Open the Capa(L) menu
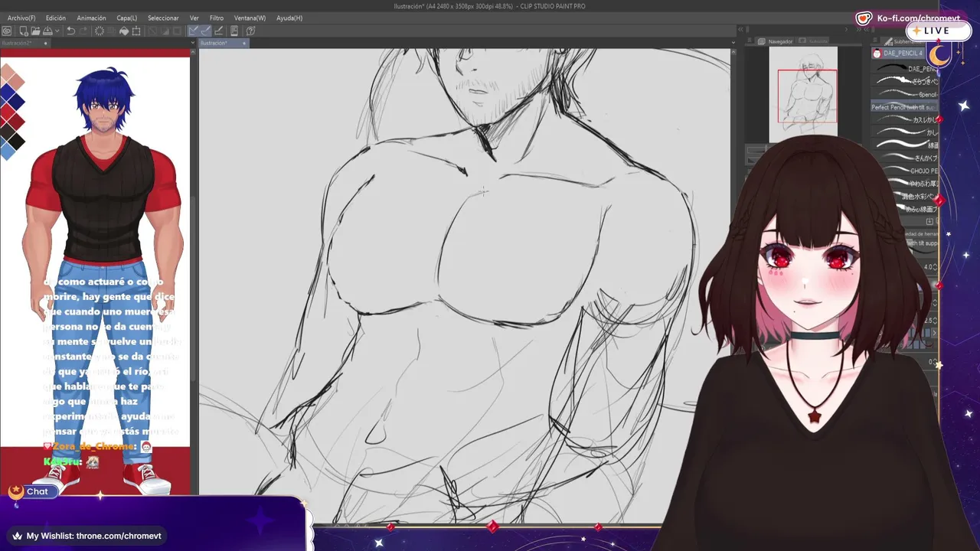This screenshot has width=980, height=551. (127, 18)
